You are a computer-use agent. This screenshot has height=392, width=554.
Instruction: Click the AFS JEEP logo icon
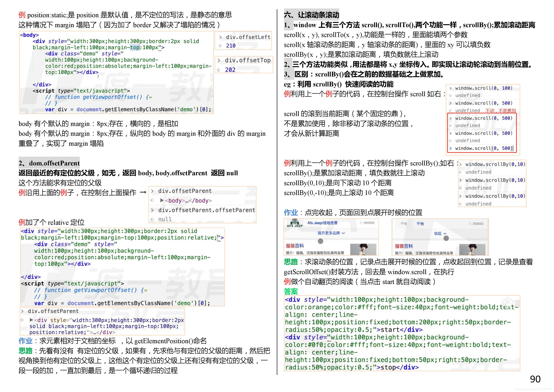pos(294,223)
